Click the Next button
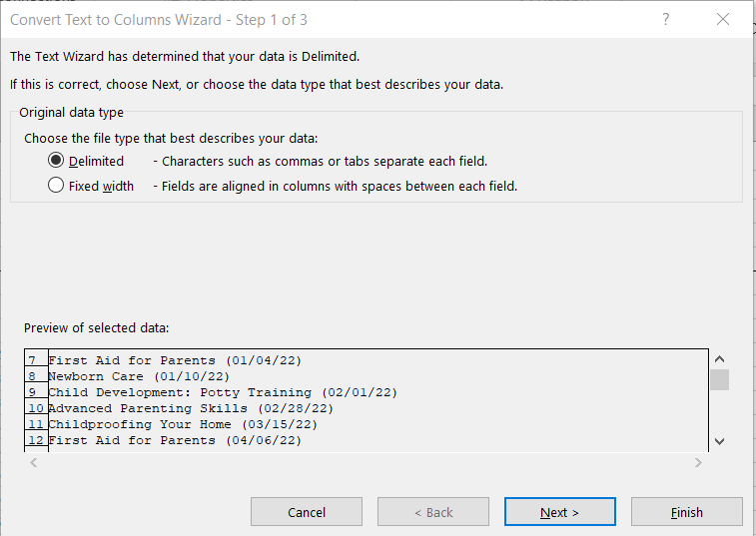Viewport: 756px width, 536px height. (560, 512)
